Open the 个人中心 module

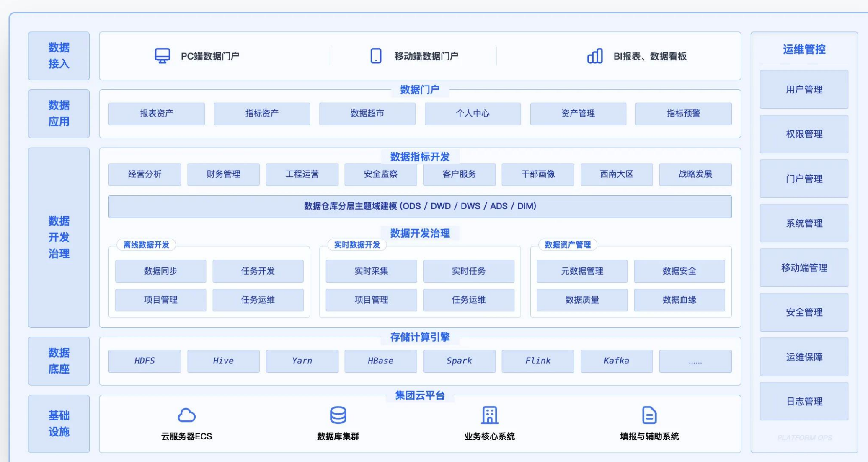pos(473,114)
